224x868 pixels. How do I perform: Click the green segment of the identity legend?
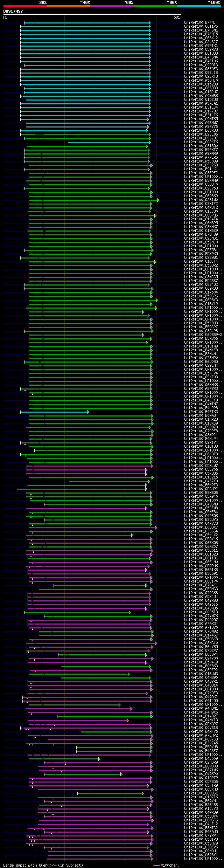(x=155, y=6)
